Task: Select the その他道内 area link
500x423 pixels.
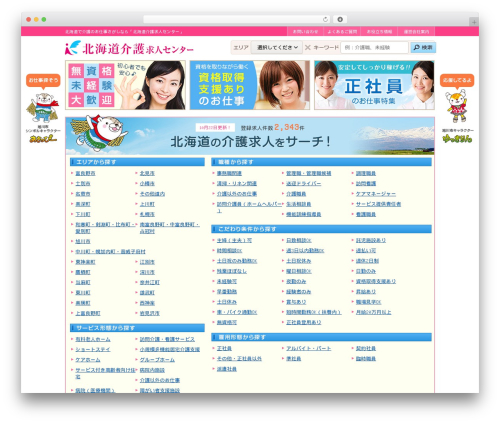Action: 152,194
